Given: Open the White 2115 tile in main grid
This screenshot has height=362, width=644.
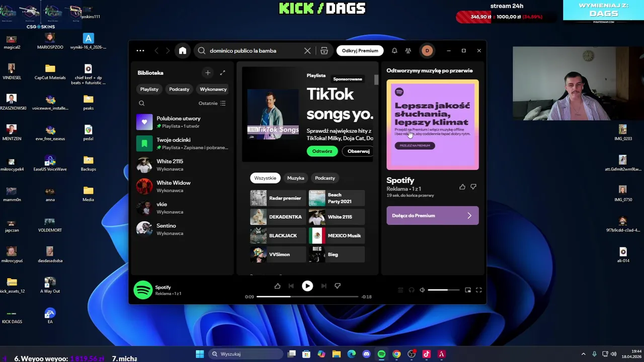Looking at the screenshot, I should click(x=336, y=217).
